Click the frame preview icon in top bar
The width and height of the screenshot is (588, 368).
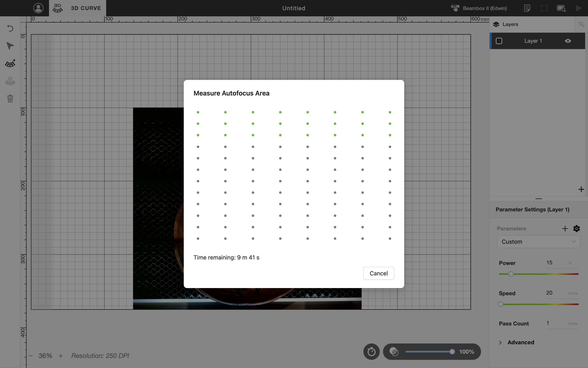[544, 8]
